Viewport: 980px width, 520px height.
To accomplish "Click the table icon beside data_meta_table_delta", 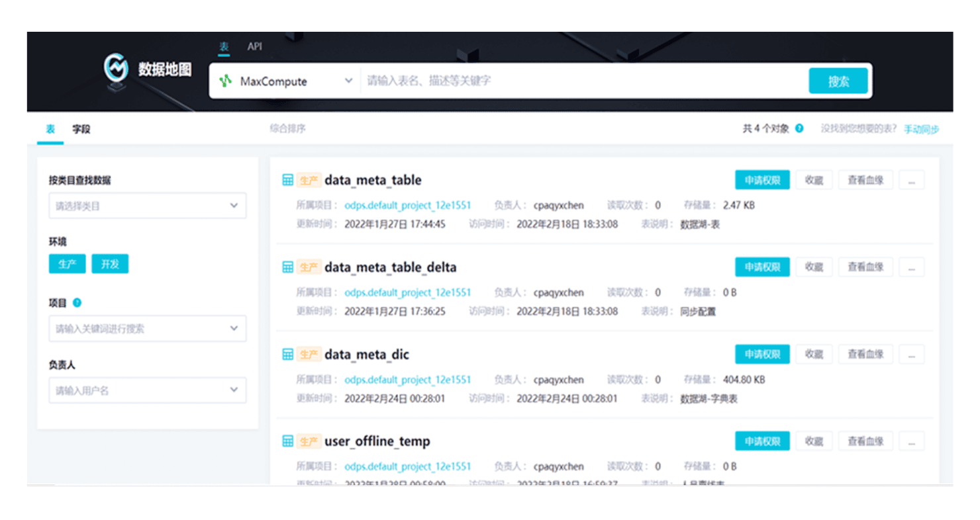I will point(288,267).
